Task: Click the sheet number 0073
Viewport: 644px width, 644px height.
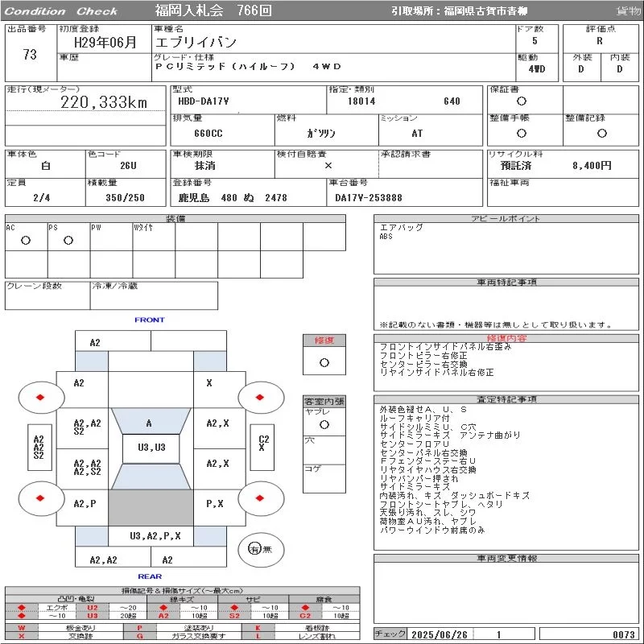Action: click(623, 634)
